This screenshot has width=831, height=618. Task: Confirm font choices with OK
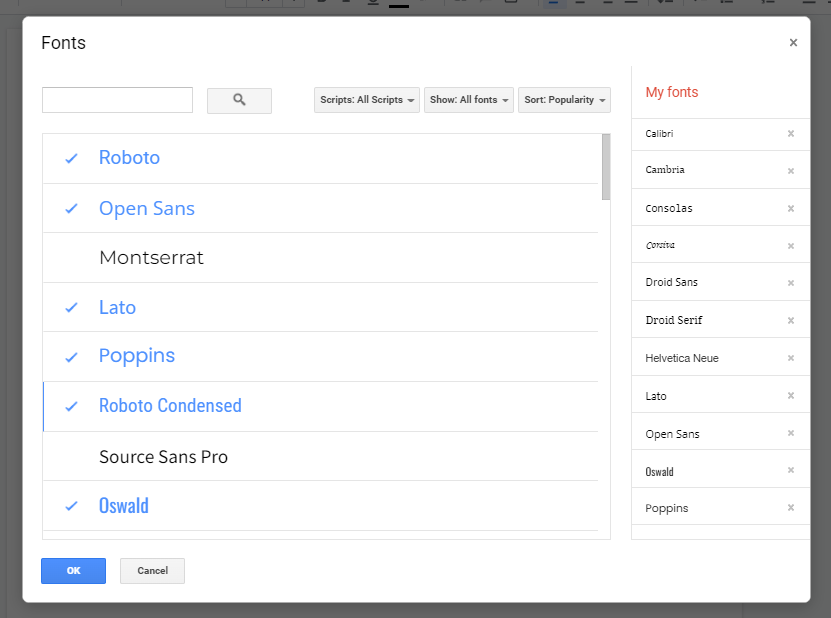(73, 570)
